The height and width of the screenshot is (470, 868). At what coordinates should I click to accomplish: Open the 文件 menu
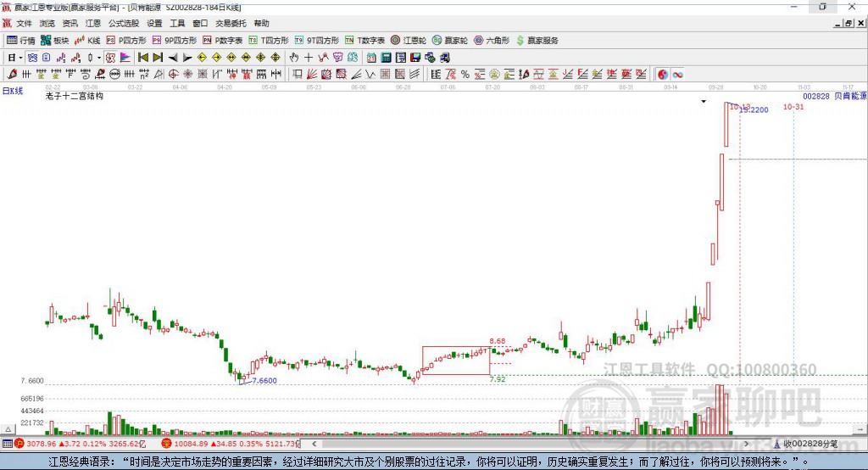pyautogui.click(x=25, y=23)
